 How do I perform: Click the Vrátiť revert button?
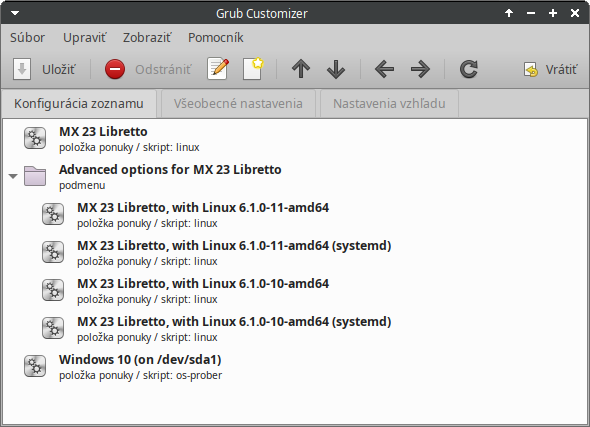(550, 70)
